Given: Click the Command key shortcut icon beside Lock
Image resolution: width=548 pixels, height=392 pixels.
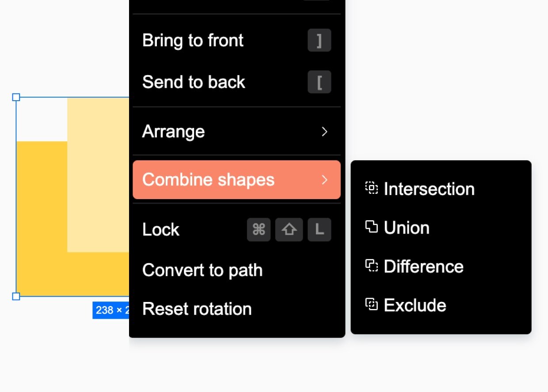Looking at the screenshot, I should click(x=259, y=230).
